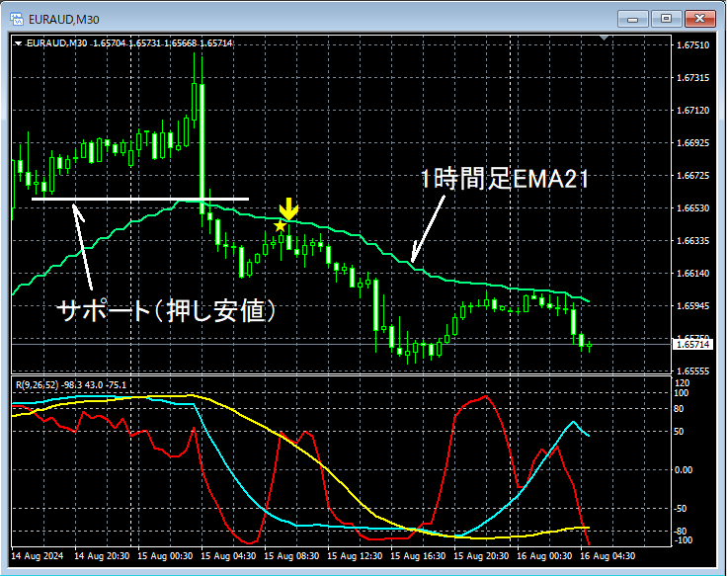Click the chart shift triangle marker

(x=605, y=38)
